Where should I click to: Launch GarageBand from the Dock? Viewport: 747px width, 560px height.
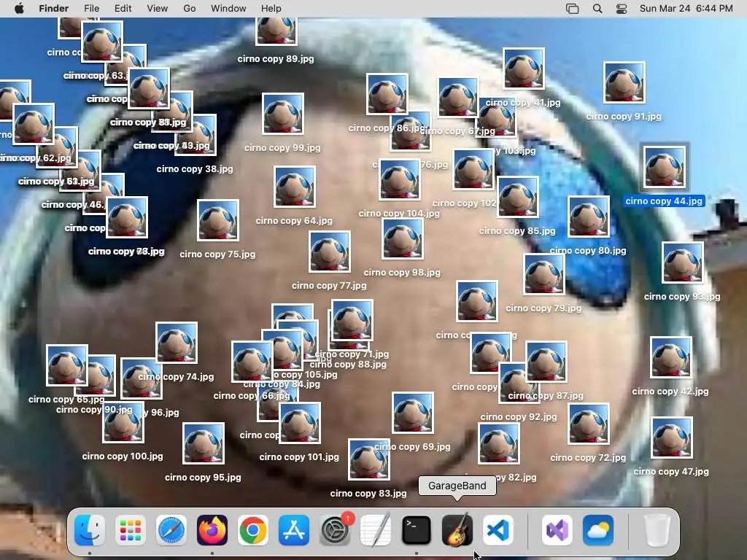[457, 530]
